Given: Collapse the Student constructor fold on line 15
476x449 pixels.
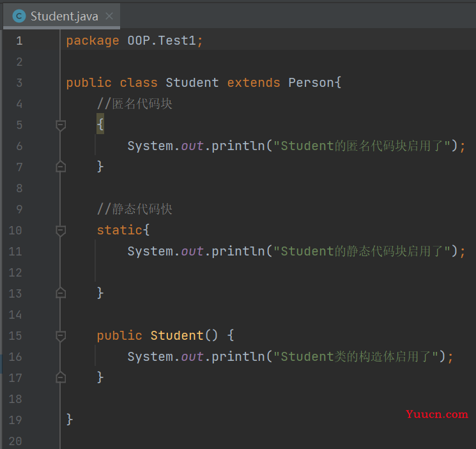Looking at the screenshot, I should coord(61,336).
